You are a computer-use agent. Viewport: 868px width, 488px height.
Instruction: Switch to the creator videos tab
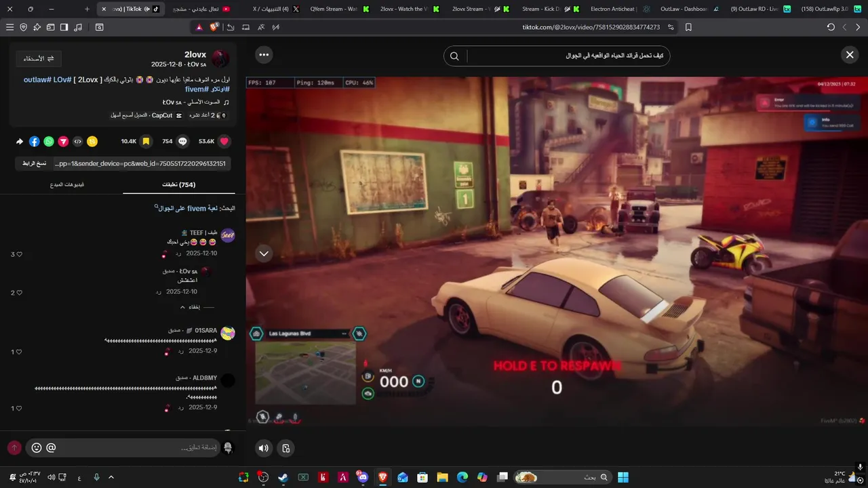coord(67,184)
